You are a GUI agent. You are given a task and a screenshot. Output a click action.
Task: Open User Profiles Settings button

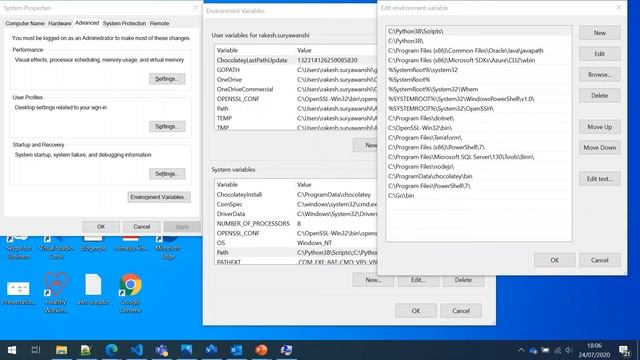tap(167, 127)
